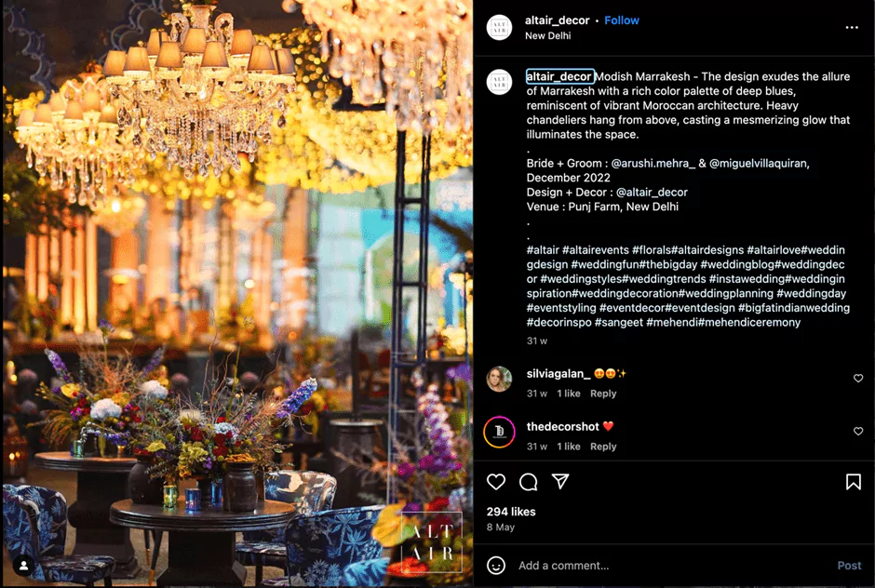Open altair_decor profile picture in header
The image size is (875, 588).
click(499, 27)
